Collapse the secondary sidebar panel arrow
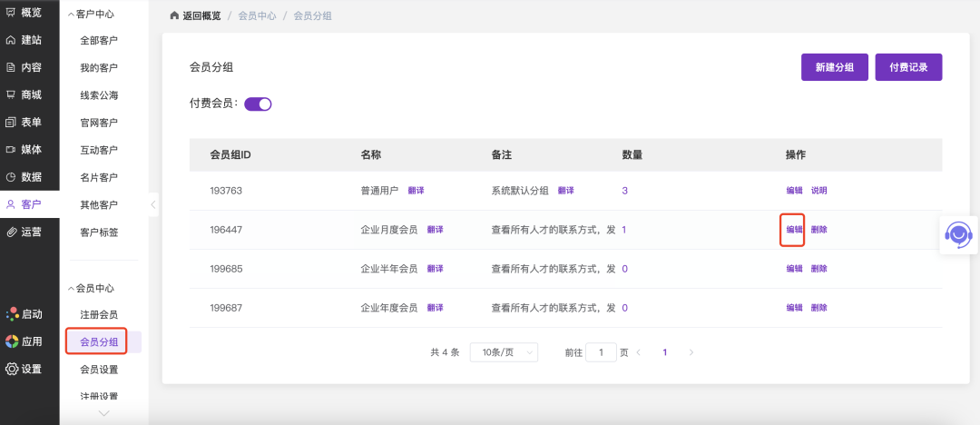The image size is (980, 425). 152,204
